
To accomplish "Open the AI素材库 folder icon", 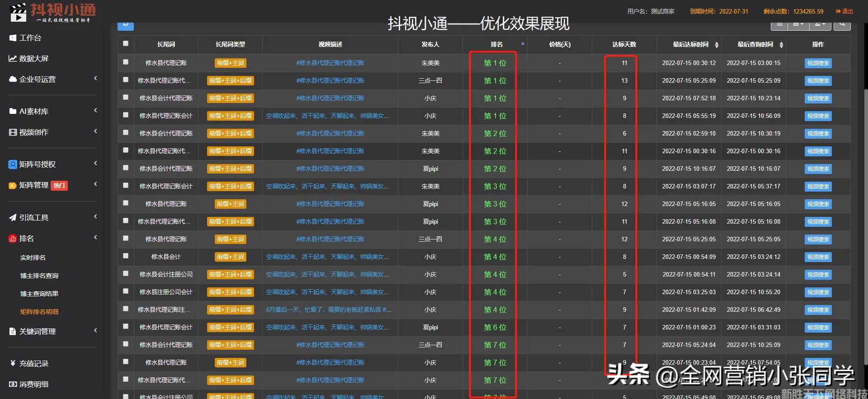I will click(13, 112).
